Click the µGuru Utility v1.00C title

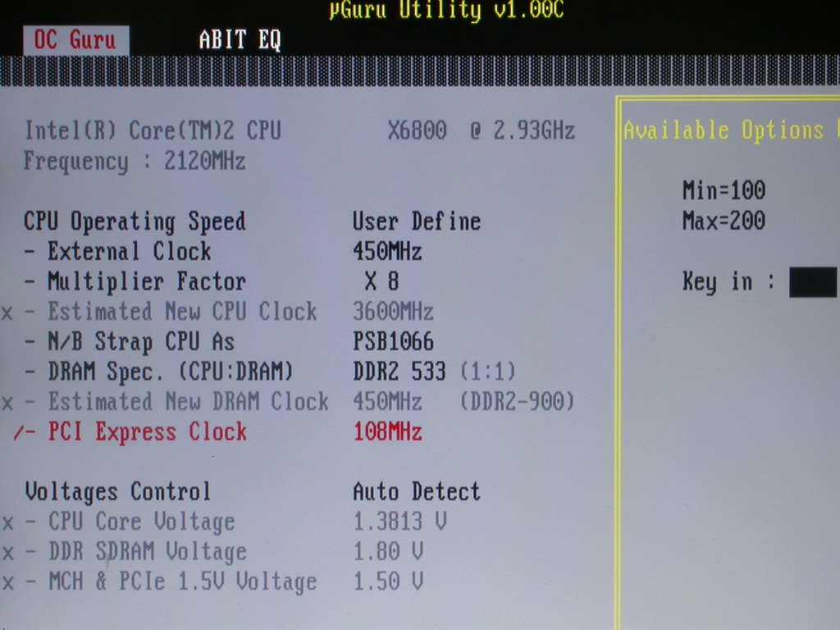[446, 10]
